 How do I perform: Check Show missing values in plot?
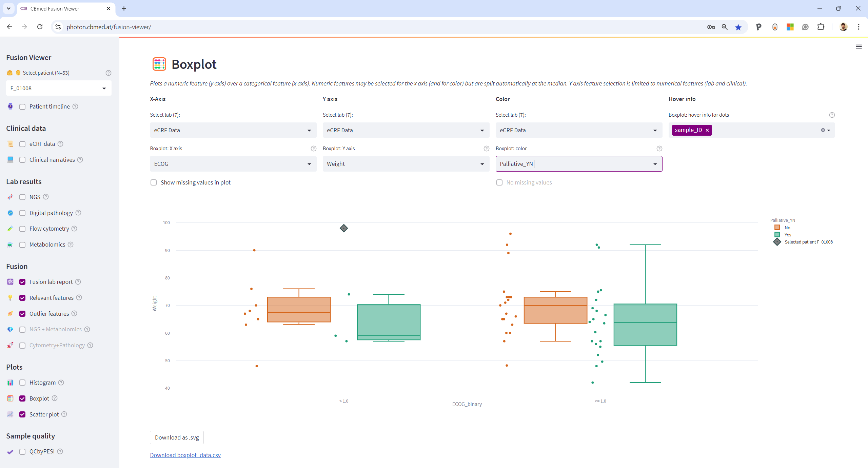tap(154, 182)
